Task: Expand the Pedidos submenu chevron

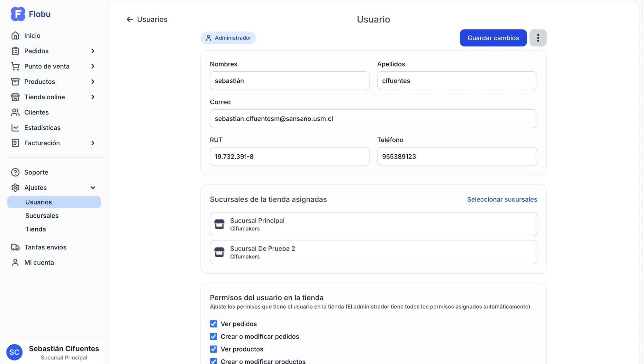Action: click(x=93, y=51)
